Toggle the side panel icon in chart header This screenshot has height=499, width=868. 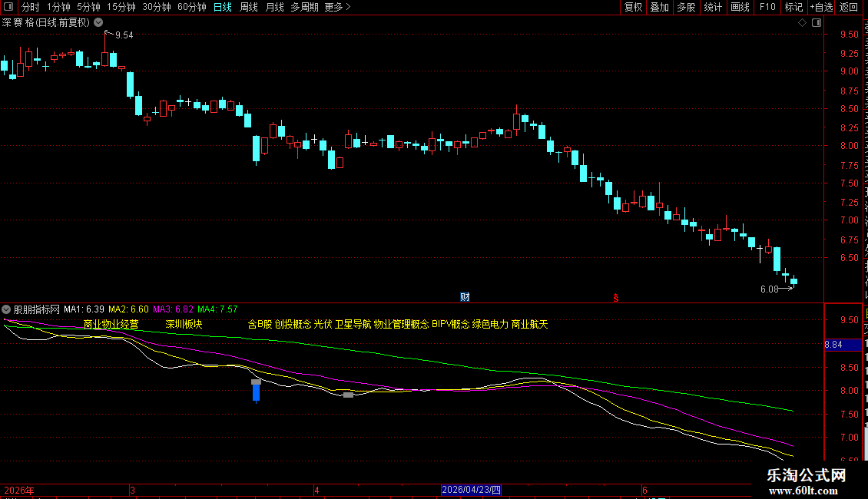(817, 23)
